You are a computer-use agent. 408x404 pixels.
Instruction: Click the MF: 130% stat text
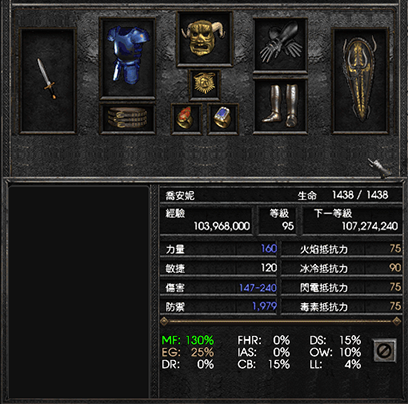tap(188, 340)
